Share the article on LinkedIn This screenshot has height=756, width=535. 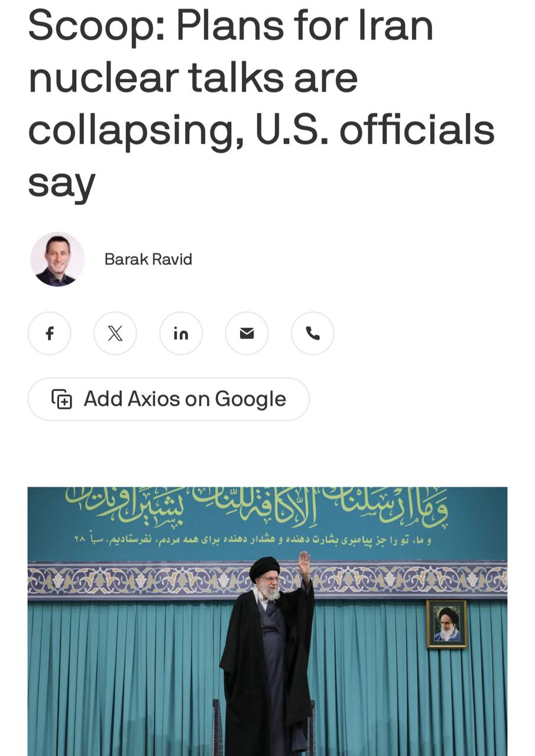point(181,334)
